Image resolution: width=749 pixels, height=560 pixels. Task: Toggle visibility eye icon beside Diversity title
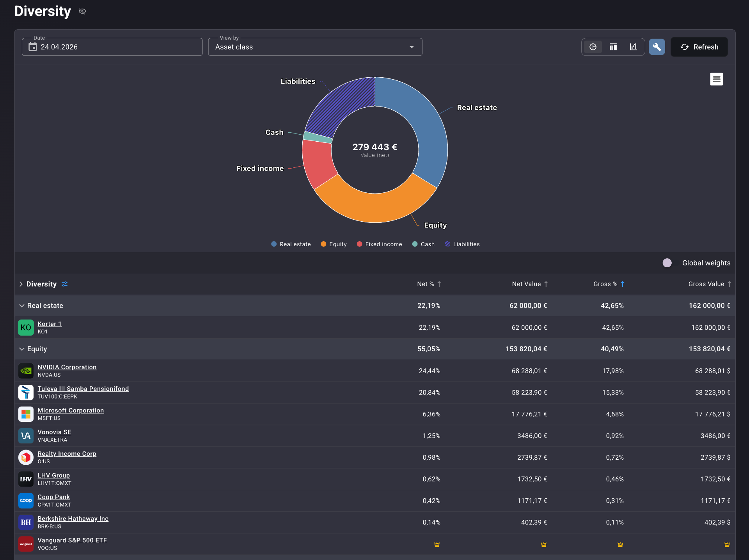click(x=82, y=11)
